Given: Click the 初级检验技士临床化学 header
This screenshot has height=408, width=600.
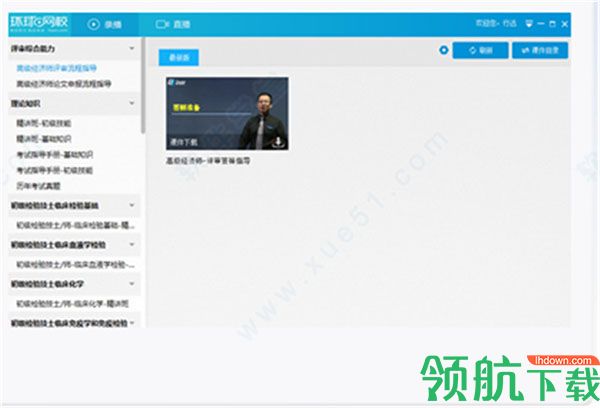Looking at the screenshot, I should click(74, 284).
